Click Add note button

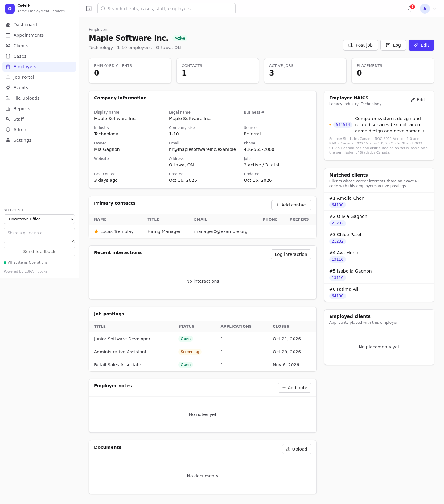(294, 388)
